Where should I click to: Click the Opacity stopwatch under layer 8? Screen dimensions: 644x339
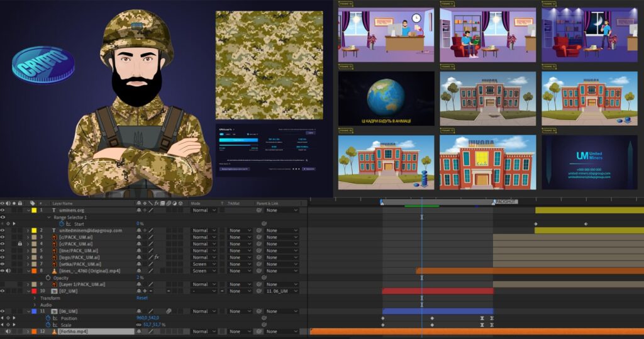[x=48, y=278]
